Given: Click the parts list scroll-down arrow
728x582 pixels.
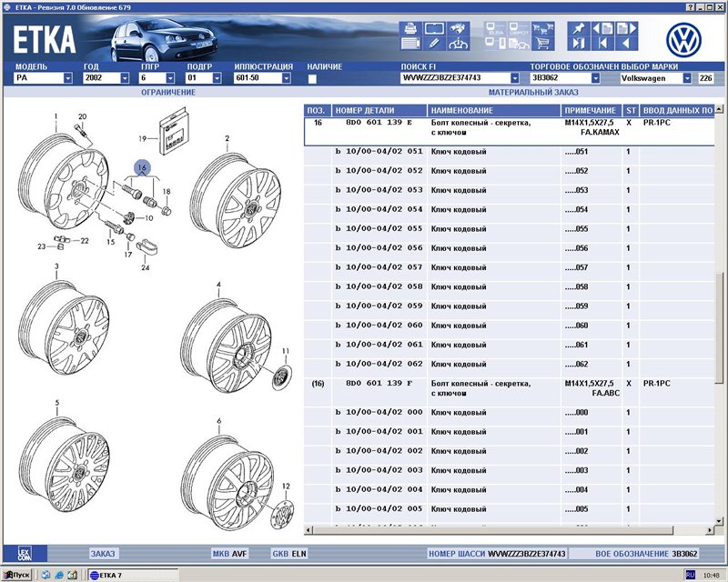Looking at the screenshot, I should point(719,521).
